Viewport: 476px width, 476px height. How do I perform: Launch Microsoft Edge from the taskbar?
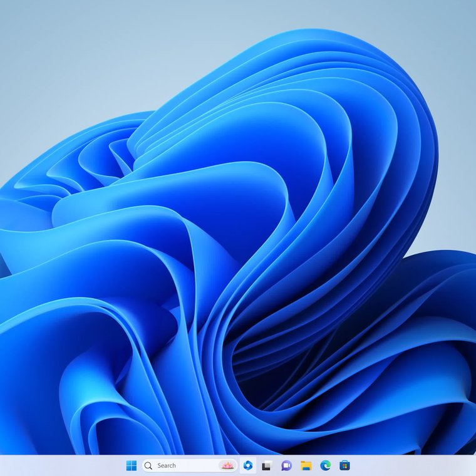326,465
